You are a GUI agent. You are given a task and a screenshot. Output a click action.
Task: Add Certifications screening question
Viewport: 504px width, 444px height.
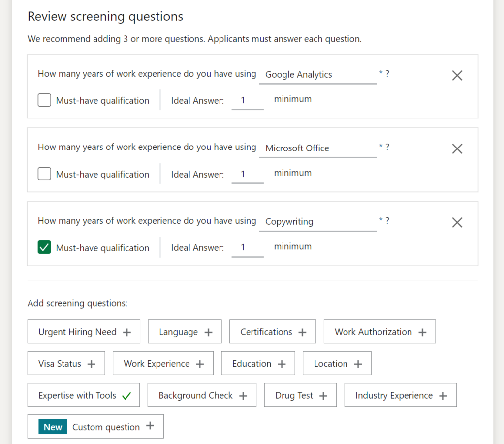point(273,331)
